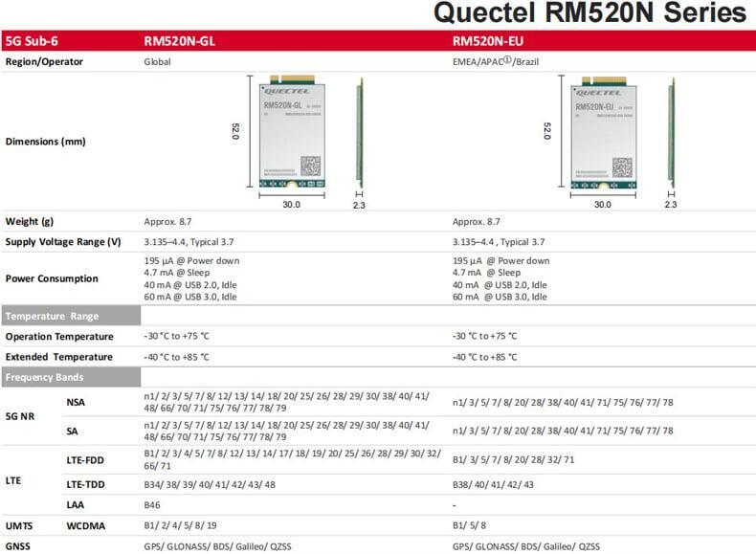Click 'B1/ 2/ 4/ 5/ 8/ 19' WCDMA value

tap(180, 525)
